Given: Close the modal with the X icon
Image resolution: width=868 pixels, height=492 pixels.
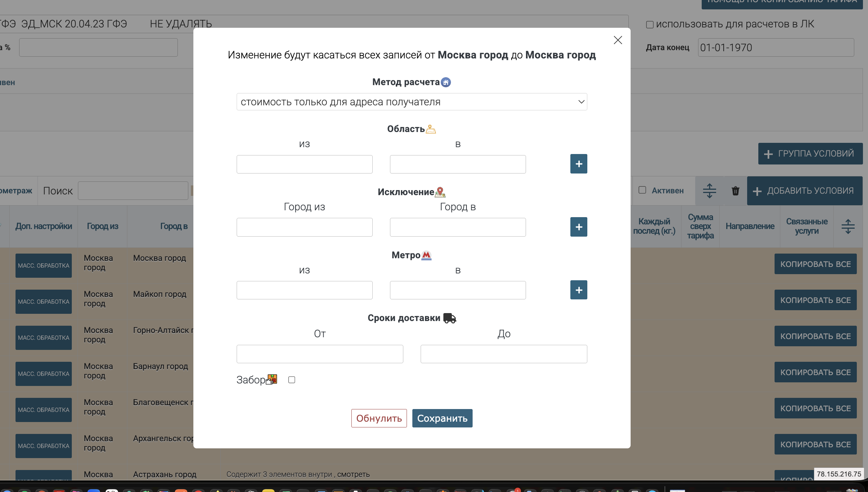Looking at the screenshot, I should tap(618, 40).
